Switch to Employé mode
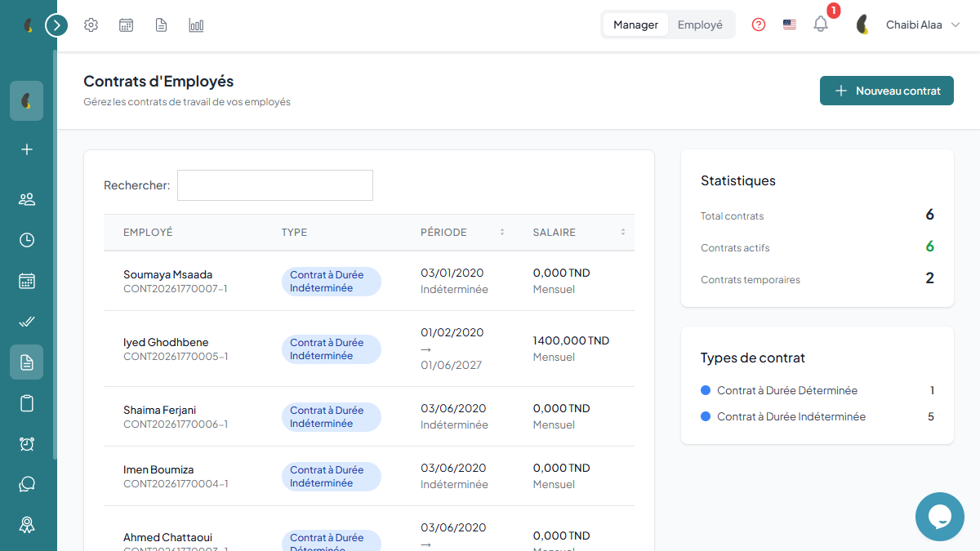 700,24
